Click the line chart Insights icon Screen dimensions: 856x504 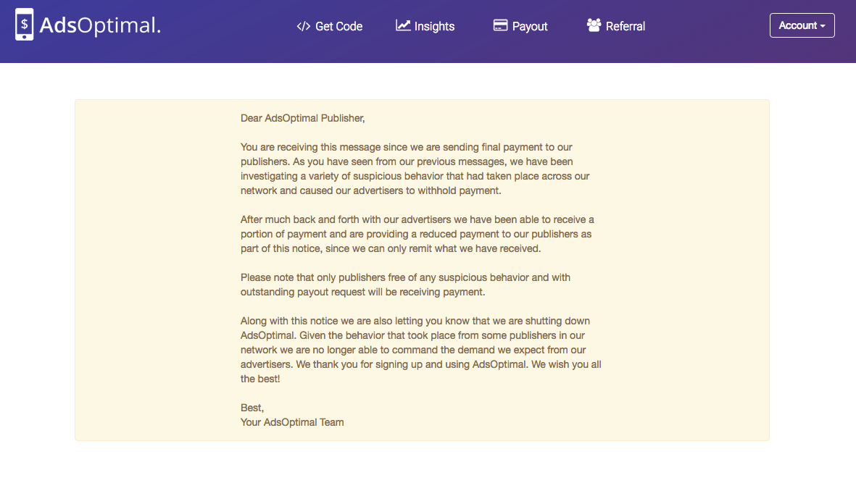403,25
